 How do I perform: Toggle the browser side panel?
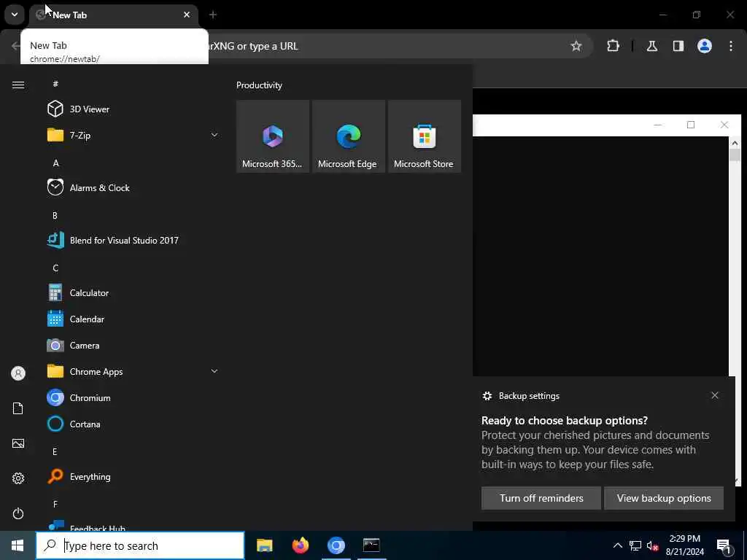(678, 46)
